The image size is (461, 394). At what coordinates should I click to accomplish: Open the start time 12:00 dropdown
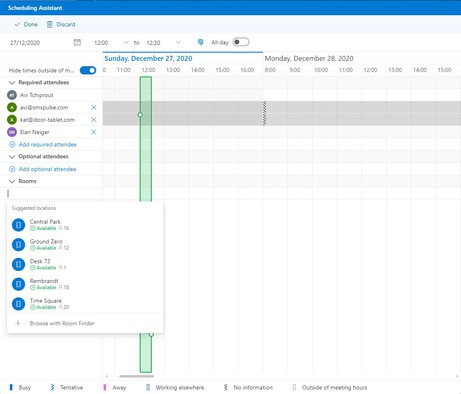click(126, 42)
